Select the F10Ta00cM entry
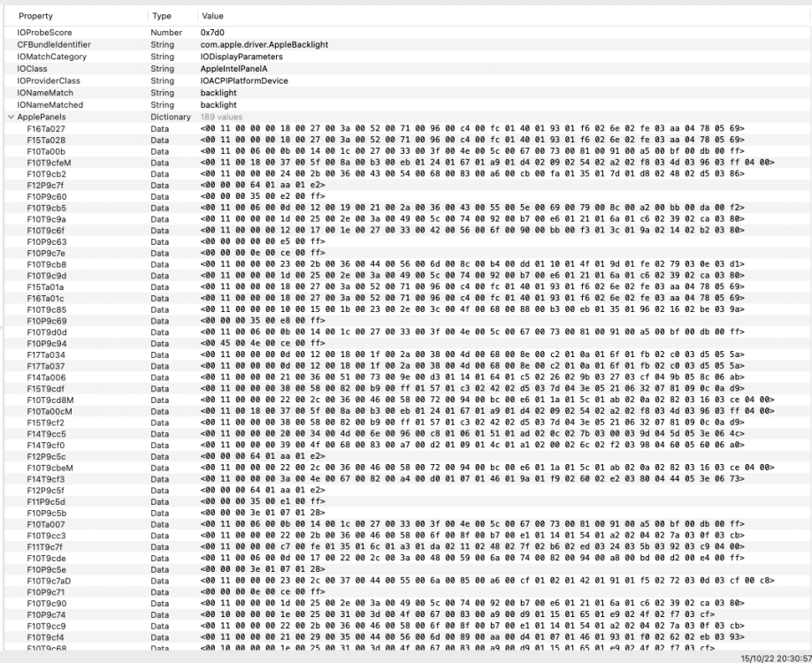The image size is (812, 663). [50, 411]
